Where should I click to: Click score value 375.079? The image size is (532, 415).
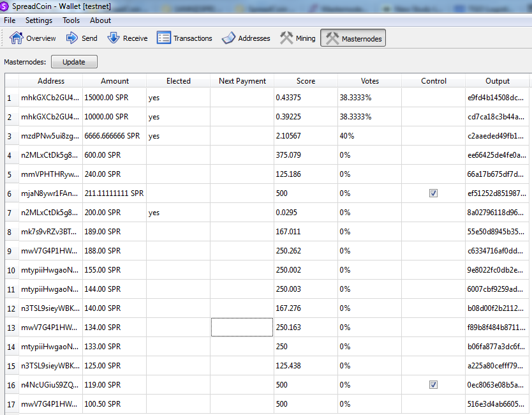point(306,155)
